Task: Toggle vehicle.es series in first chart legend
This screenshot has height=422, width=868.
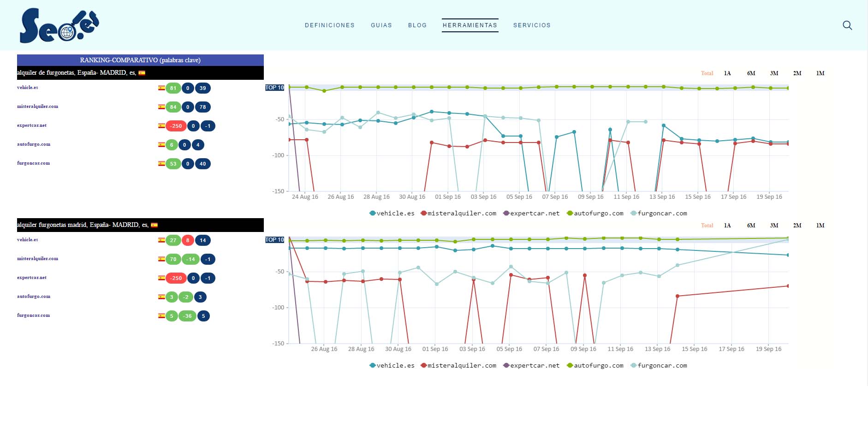Action: (x=392, y=213)
